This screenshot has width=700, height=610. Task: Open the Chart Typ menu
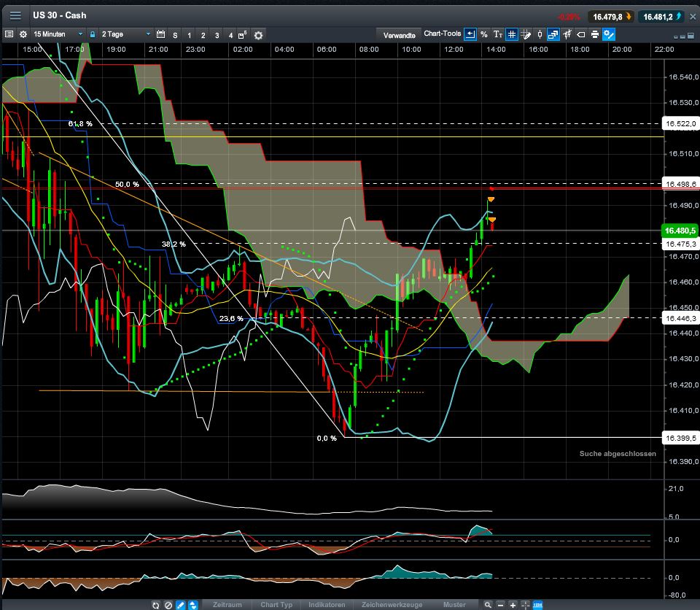click(276, 605)
